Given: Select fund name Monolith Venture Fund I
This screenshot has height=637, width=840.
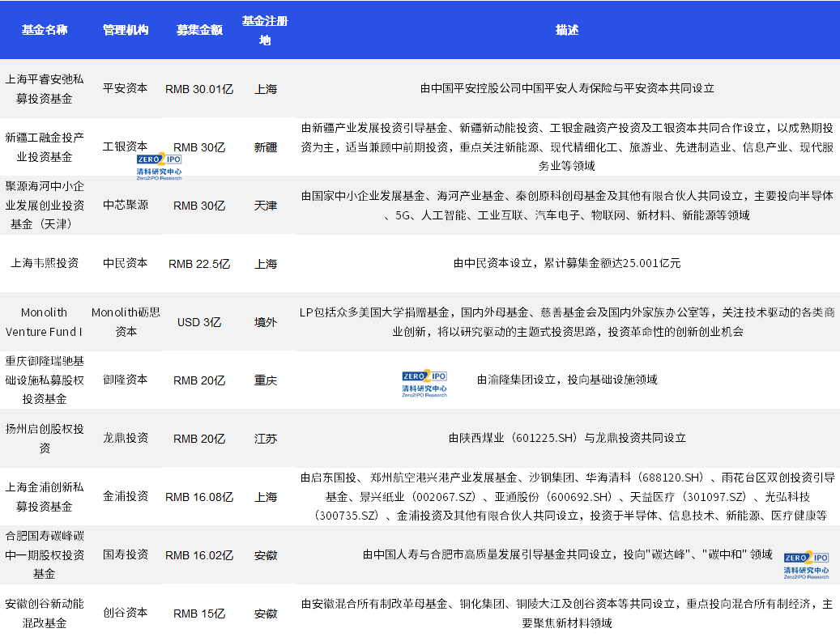Looking at the screenshot, I should (44, 322).
